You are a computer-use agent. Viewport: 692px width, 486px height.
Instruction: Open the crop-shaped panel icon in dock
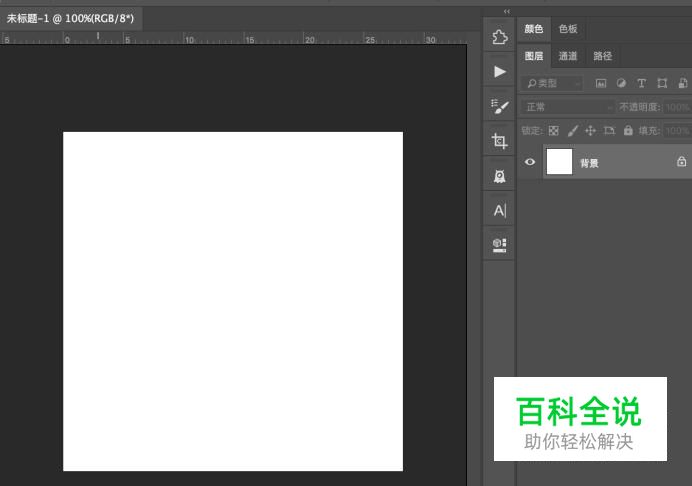(x=500, y=141)
